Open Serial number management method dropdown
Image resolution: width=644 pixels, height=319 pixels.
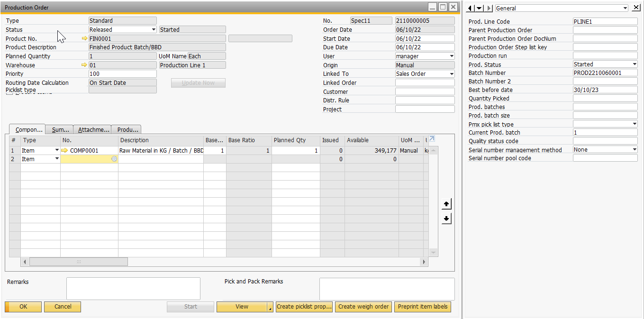point(635,149)
